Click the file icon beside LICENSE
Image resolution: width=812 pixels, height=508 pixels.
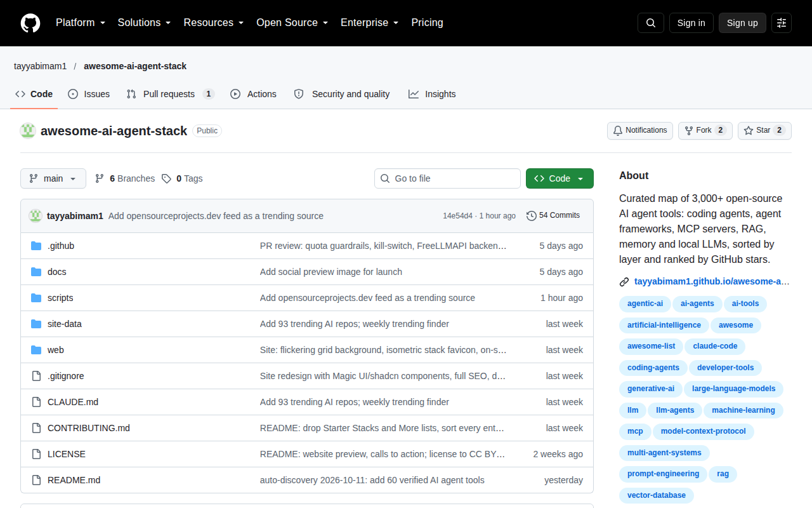pos(36,454)
